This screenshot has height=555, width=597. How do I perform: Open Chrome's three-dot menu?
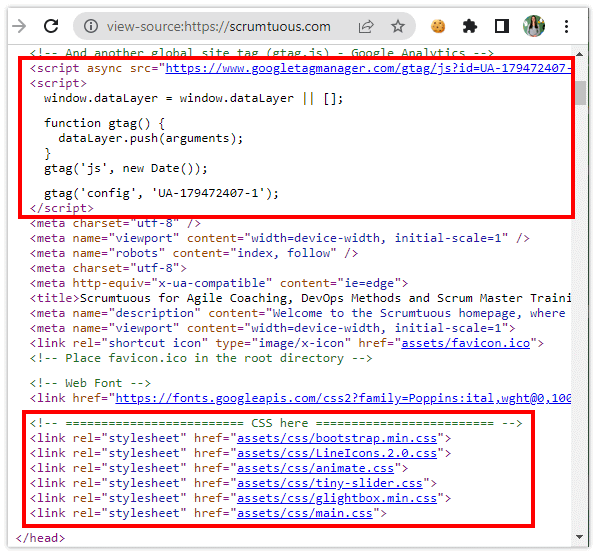(566, 26)
